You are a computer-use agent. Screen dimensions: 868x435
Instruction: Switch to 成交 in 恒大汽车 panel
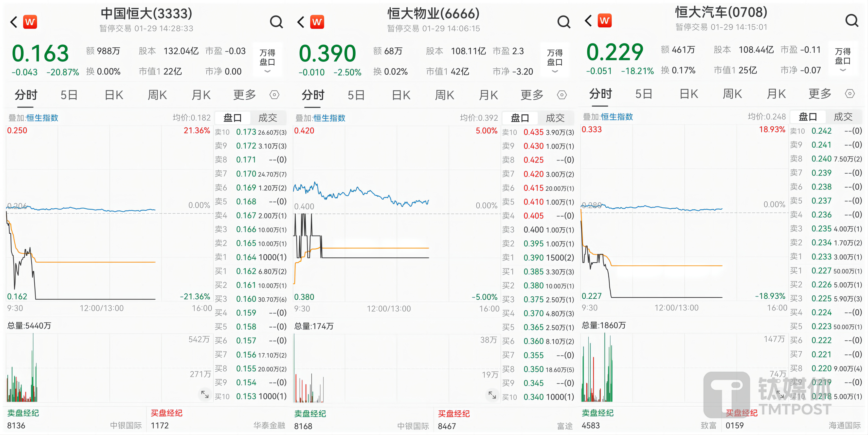(843, 117)
